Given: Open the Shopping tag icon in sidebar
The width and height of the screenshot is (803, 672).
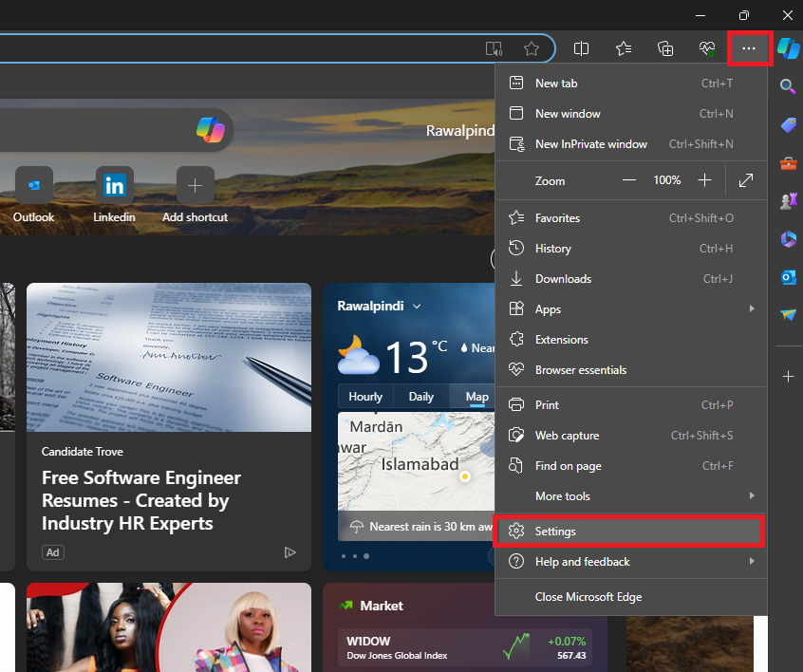Looking at the screenshot, I should 788,124.
